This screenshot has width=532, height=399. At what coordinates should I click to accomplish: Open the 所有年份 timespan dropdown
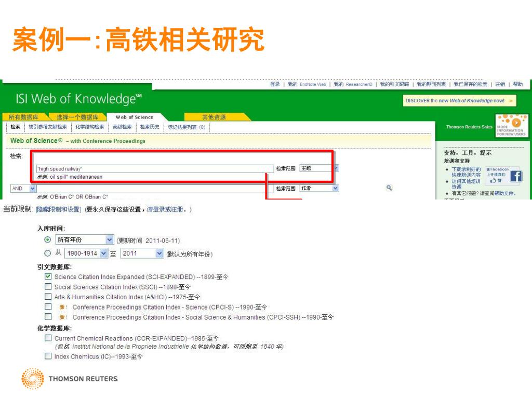click(85, 240)
